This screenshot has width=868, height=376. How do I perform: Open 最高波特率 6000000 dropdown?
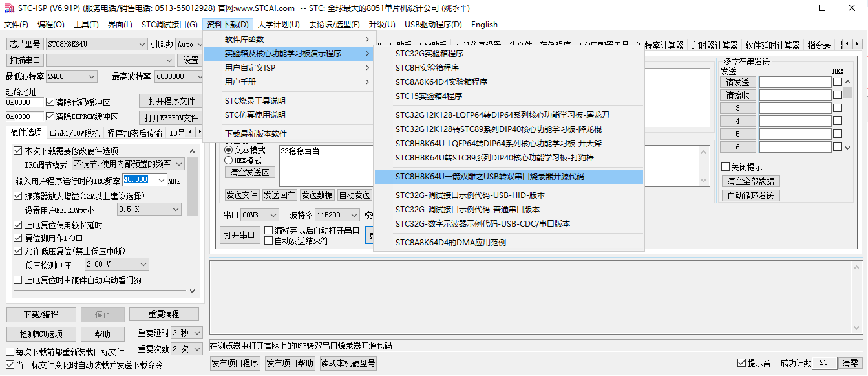pyautogui.click(x=179, y=76)
